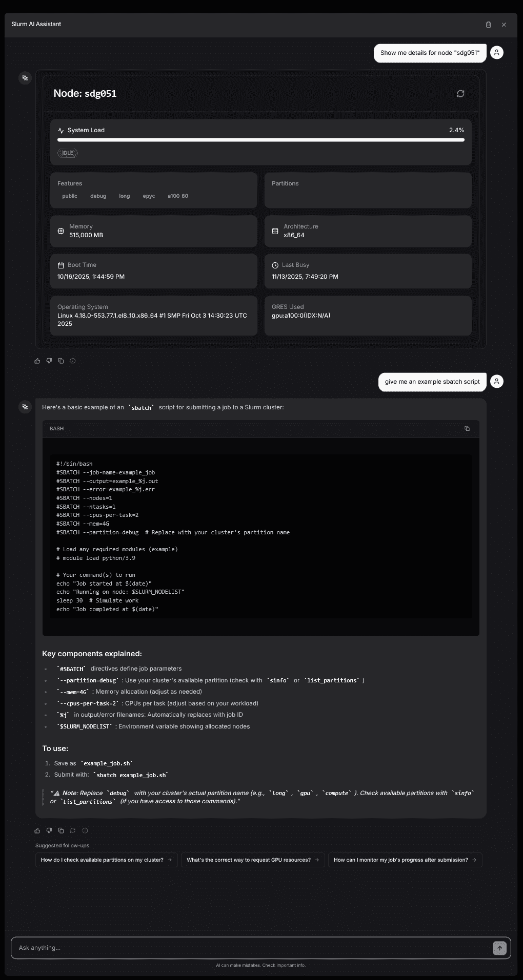Screen dimensions: 523x980
Task: Click 'give me an example sbatch script' message
Action: [432, 382]
